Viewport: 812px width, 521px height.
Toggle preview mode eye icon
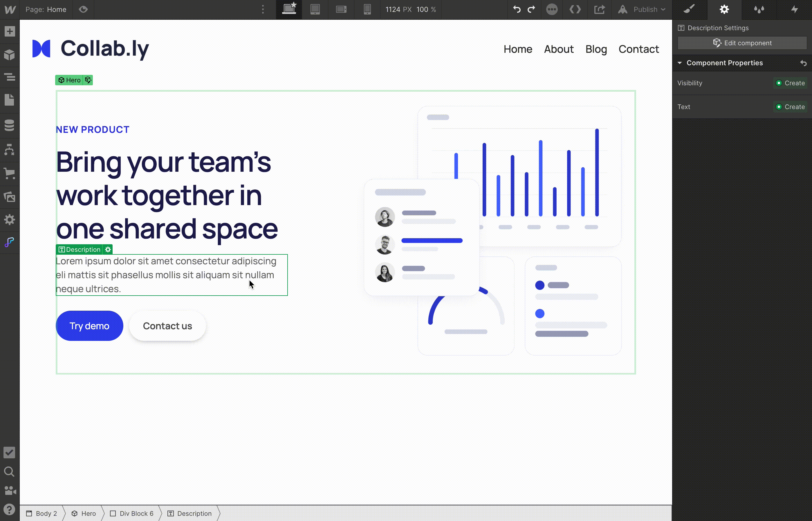tap(83, 9)
